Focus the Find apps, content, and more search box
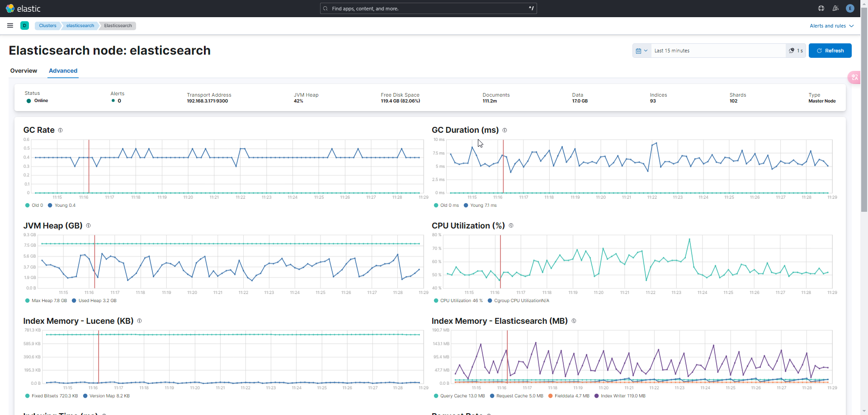Viewport: 868px width, 415px height. click(x=428, y=9)
